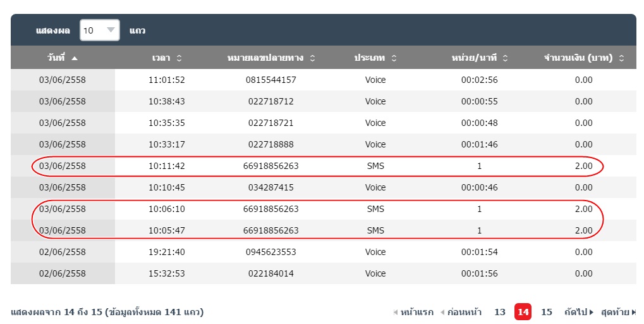Sort by the เวลา column icon
The width and height of the screenshot is (644, 324).
click(179, 58)
